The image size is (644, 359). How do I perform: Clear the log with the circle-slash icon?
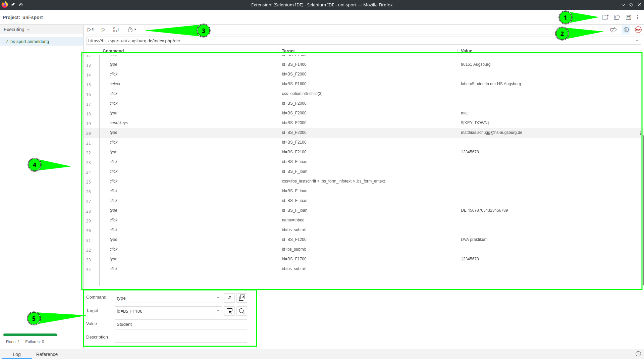coord(638,354)
